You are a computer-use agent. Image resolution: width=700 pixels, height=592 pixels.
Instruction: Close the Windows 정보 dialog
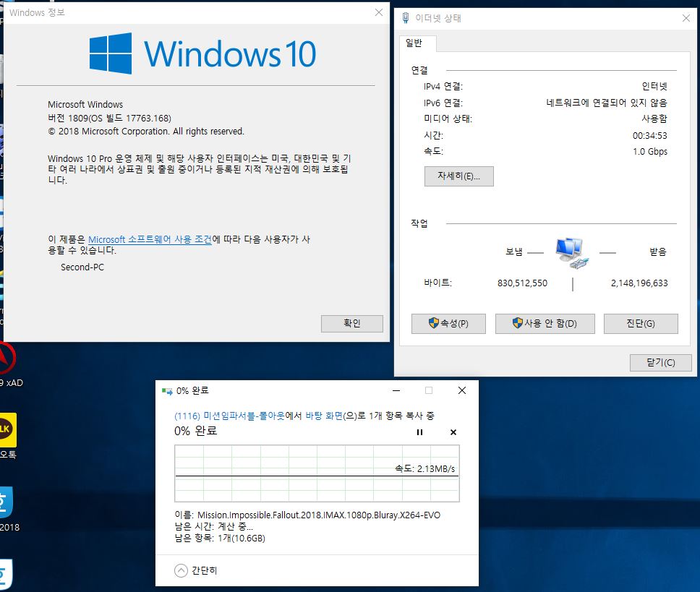(x=379, y=12)
